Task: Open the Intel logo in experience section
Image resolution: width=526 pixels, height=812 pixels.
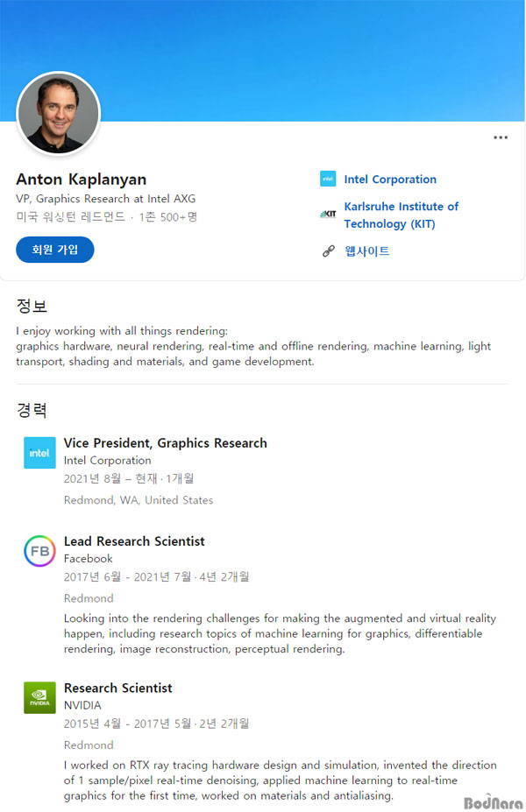Action: click(40, 453)
